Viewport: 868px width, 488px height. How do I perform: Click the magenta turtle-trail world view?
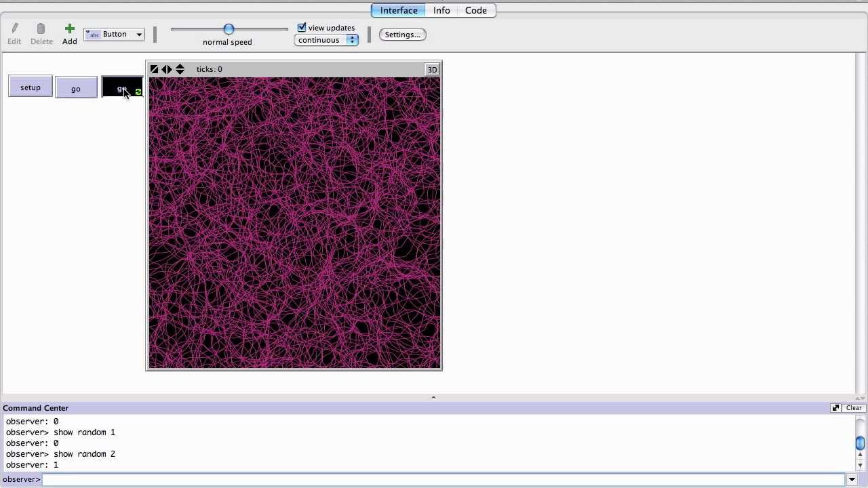click(294, 223)
